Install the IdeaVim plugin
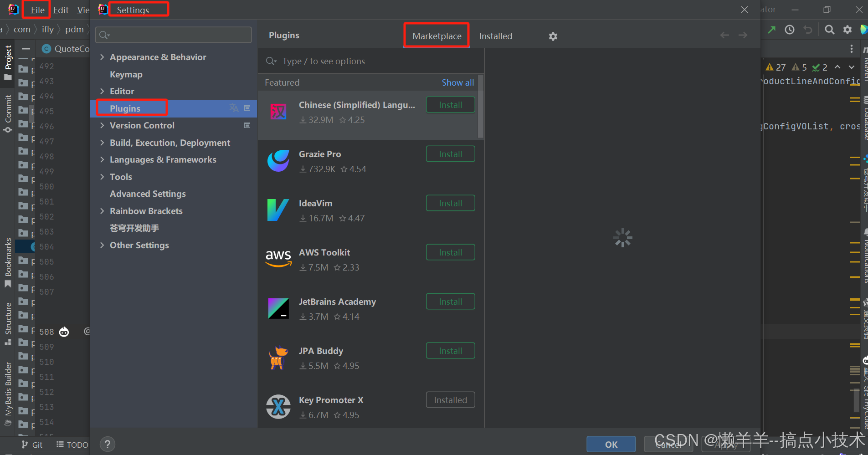Image resolution: width=868 pixels, height=455 pixels. tap(451, 203)
